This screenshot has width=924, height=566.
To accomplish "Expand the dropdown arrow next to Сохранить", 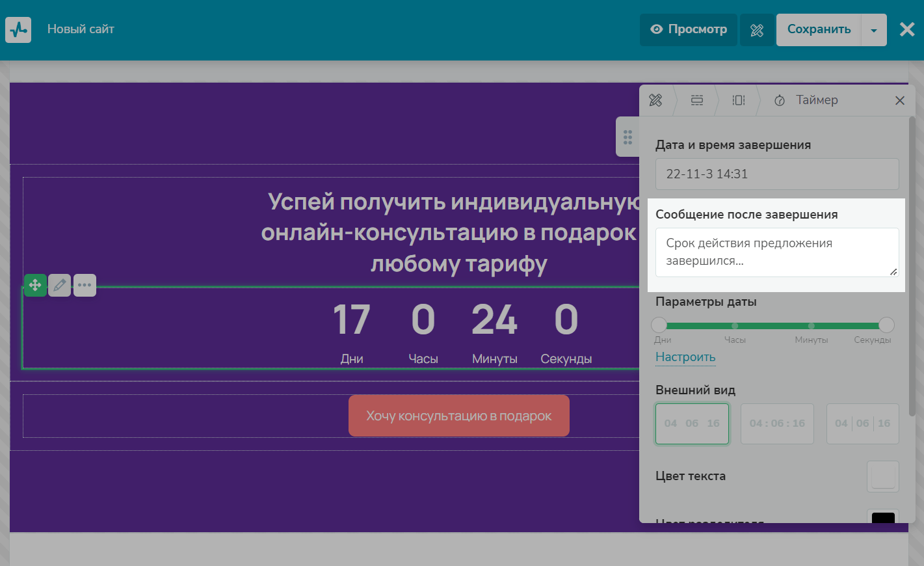I will pos(874,30).
